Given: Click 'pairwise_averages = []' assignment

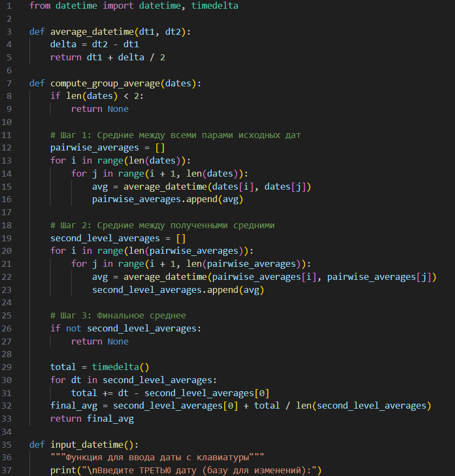Looking at the screenshot, I should (x=107, y=148).
